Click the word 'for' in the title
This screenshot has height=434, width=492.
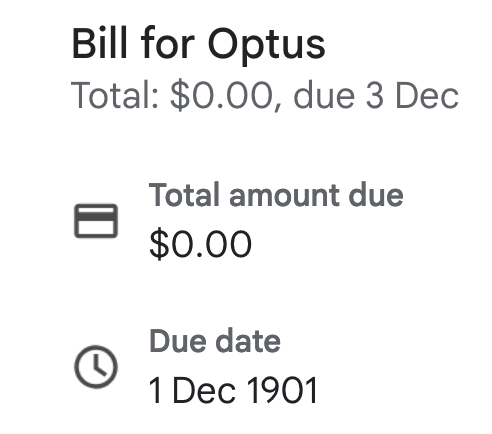[x=168, y=43]
